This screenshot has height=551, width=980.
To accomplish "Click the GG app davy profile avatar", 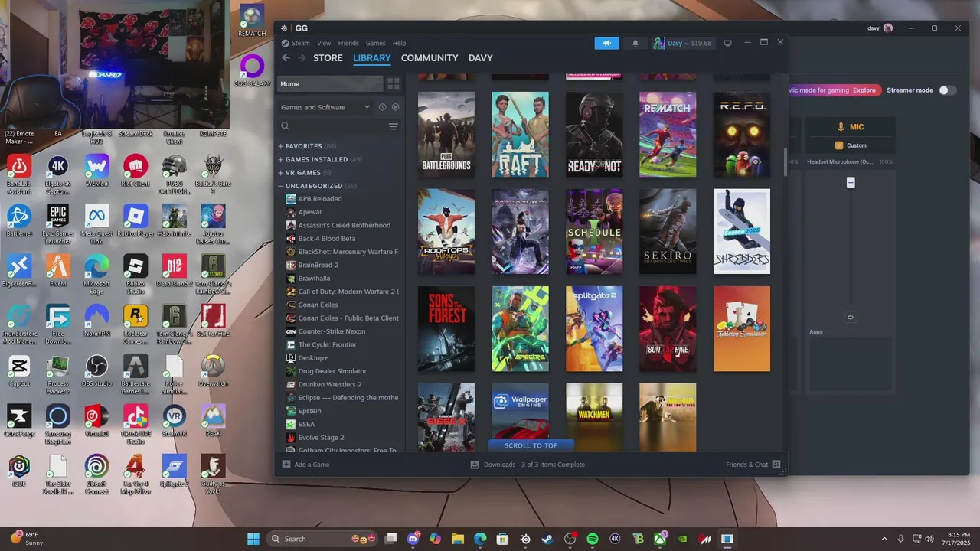I will point(888,28).
